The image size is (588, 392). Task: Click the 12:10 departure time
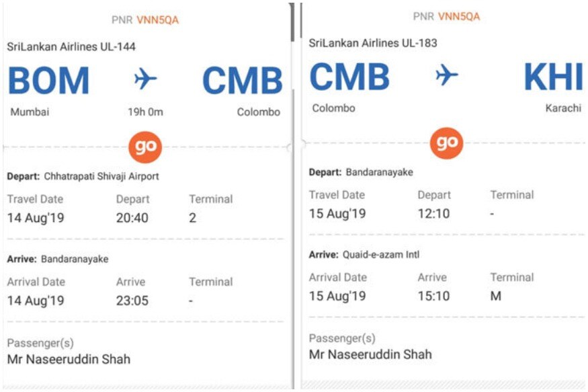[x=434, y=214]
